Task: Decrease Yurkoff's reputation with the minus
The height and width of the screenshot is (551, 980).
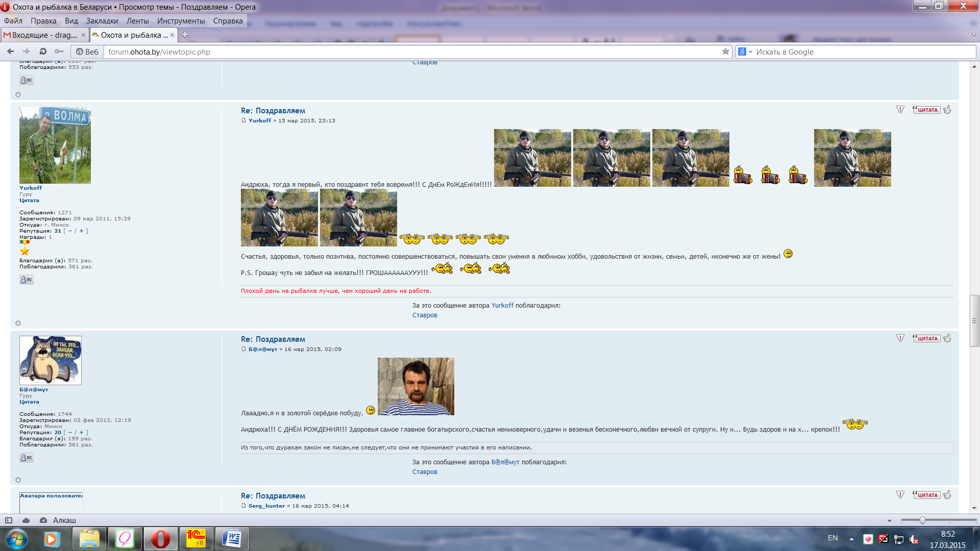Action: click(70, 231)
